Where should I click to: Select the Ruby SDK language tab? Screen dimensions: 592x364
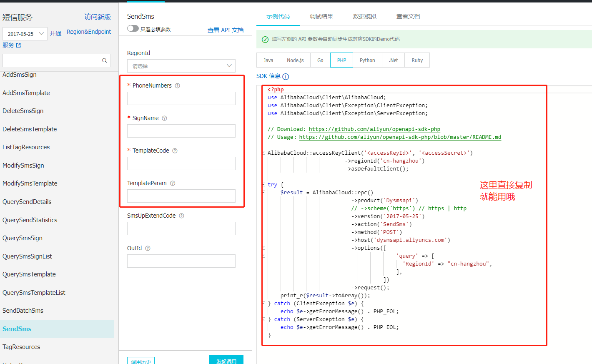417,60
